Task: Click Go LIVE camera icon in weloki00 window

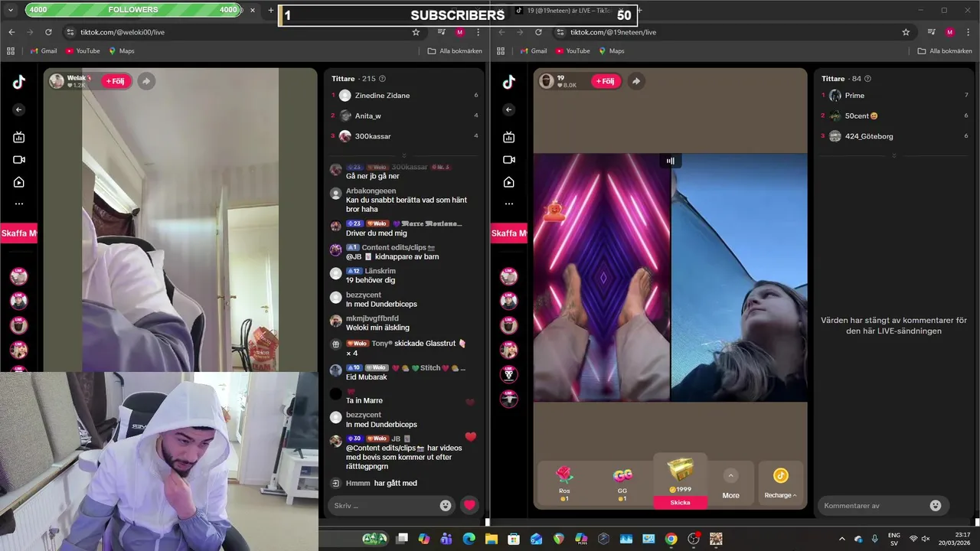Action: 19,160
